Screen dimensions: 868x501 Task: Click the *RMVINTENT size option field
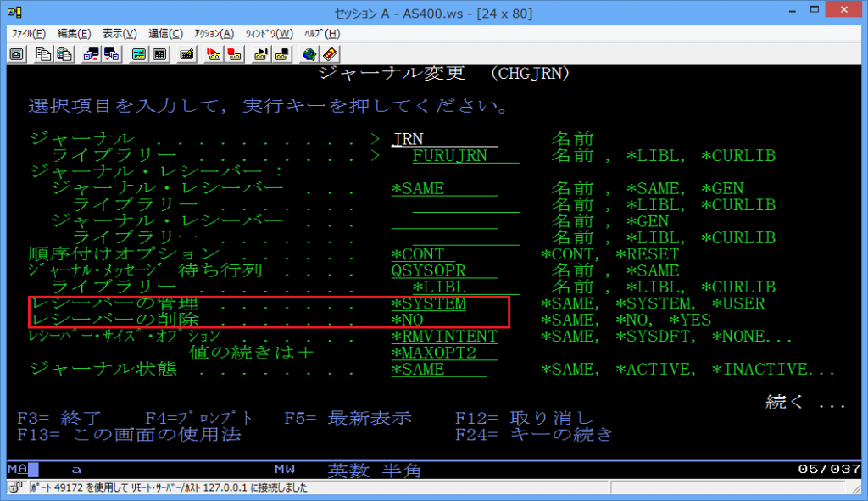pyautogui.click(x=444, y=337)
